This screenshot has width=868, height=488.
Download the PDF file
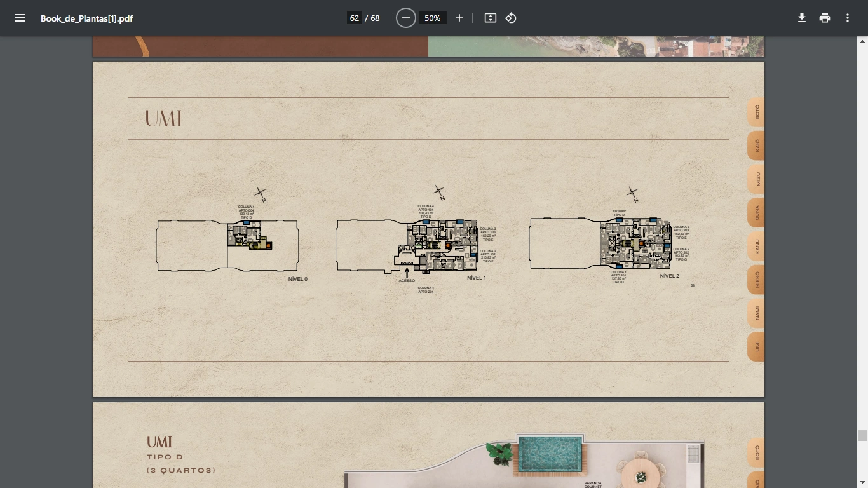(802, 18)
